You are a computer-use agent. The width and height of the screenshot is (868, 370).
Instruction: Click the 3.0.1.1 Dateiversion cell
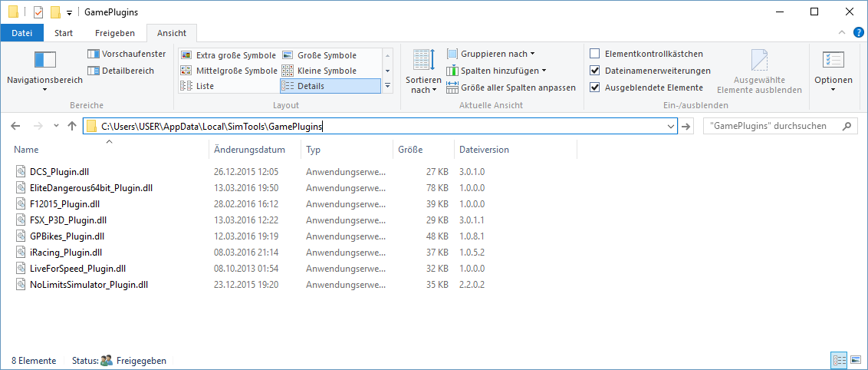click(472, 220)
